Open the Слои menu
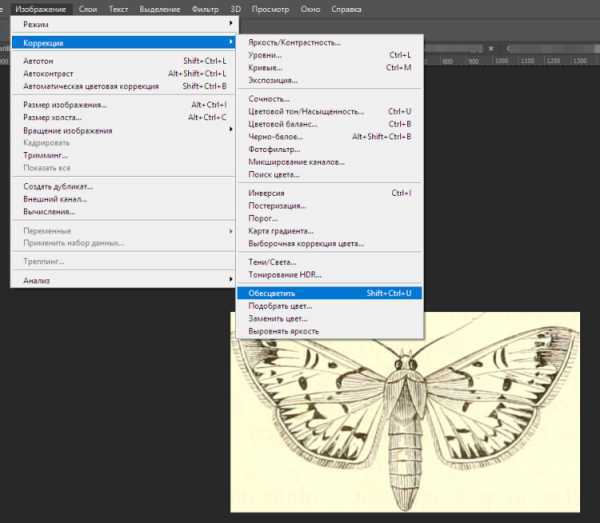This screenshot has width=600, height=523. point(88,9)
